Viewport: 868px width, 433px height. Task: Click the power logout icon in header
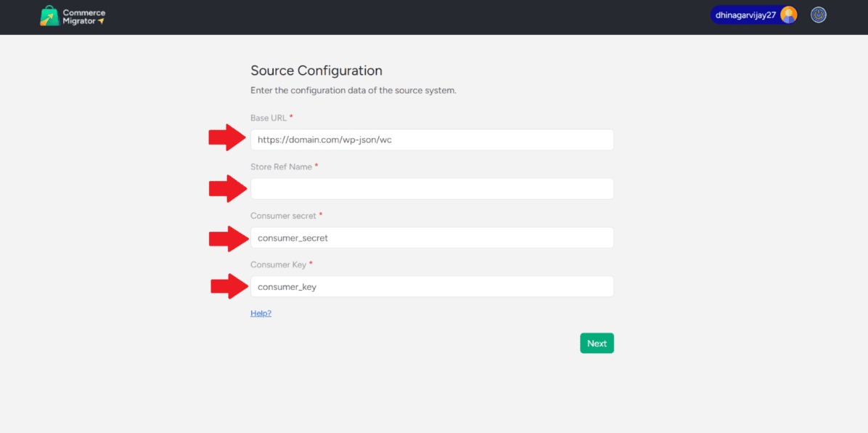point(818,15)
